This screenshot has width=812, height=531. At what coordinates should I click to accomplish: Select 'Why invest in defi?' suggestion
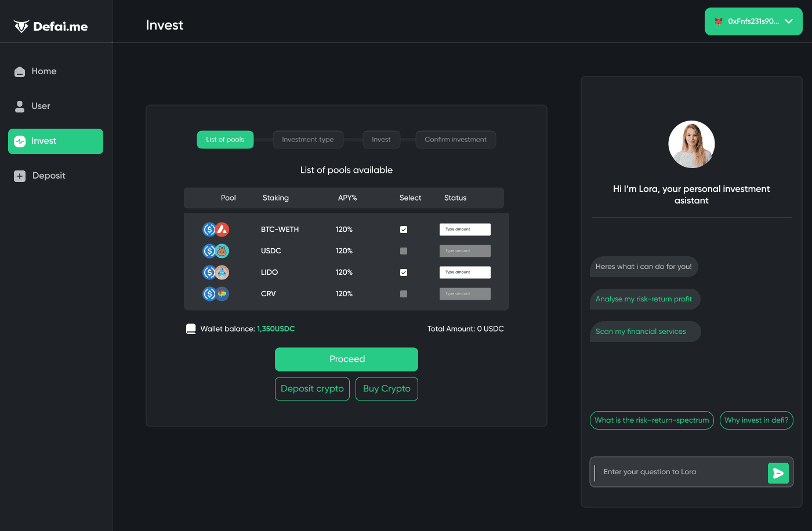pyautogui.click(x=756, y=420)
